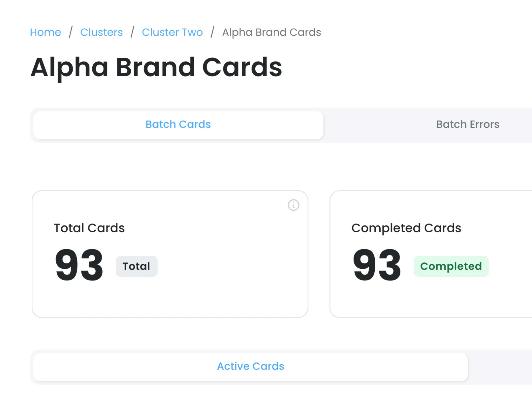532x399 pixels.
Task: Switch to the Batch Errors tab
Action: tap(468, 124)
